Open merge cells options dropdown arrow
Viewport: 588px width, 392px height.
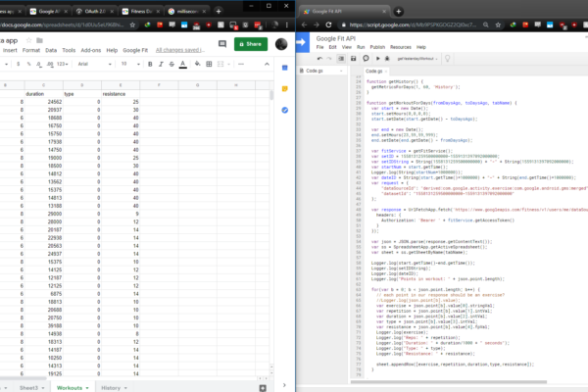(228, 64)
